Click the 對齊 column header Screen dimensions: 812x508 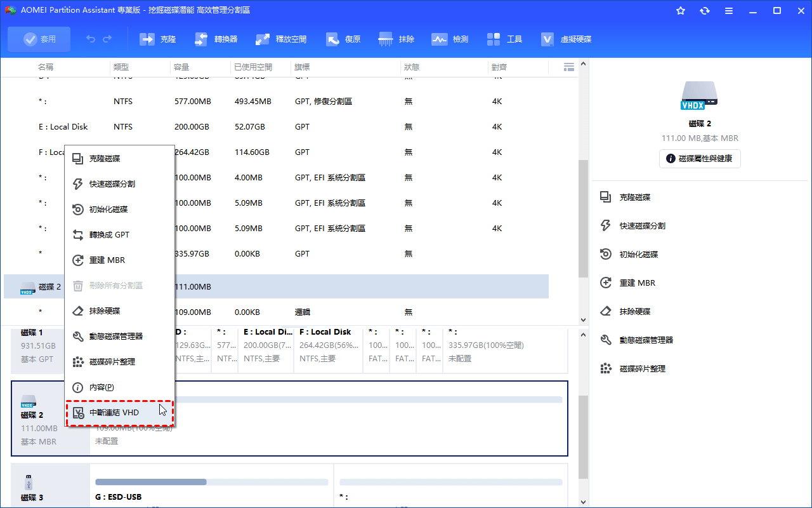click(499, 67)
